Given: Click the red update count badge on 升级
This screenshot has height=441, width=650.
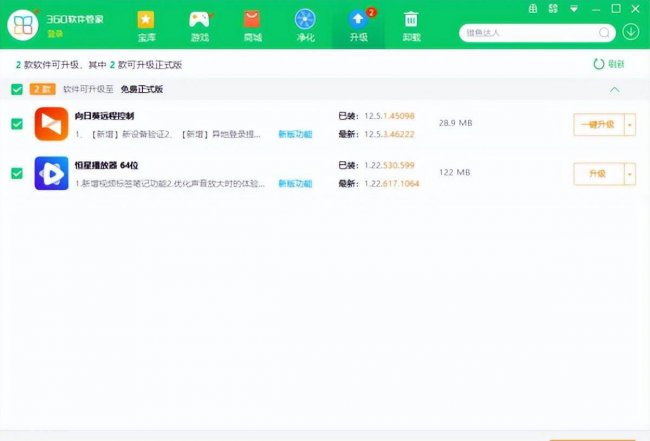Looking at the screenshot, I should 371,12.
